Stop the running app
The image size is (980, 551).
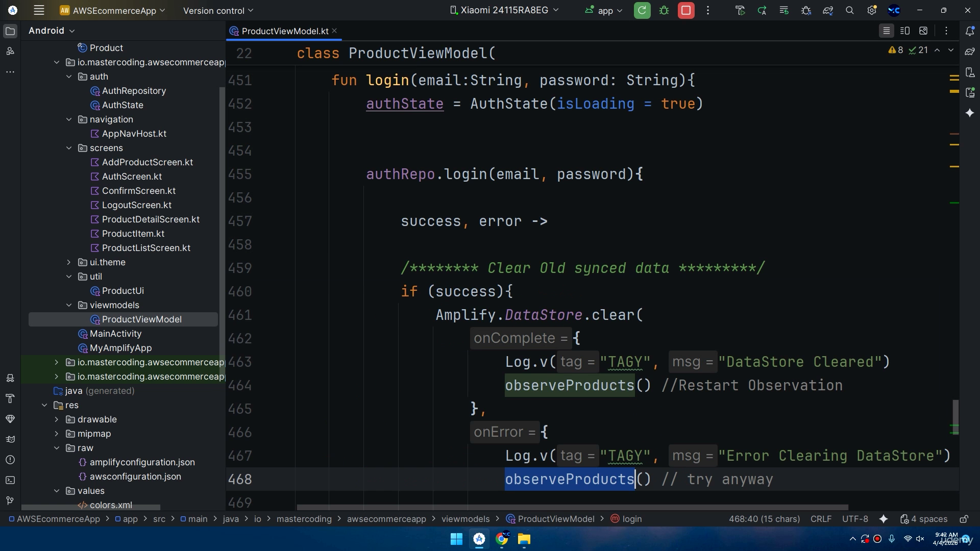click(x=686, y=10)
